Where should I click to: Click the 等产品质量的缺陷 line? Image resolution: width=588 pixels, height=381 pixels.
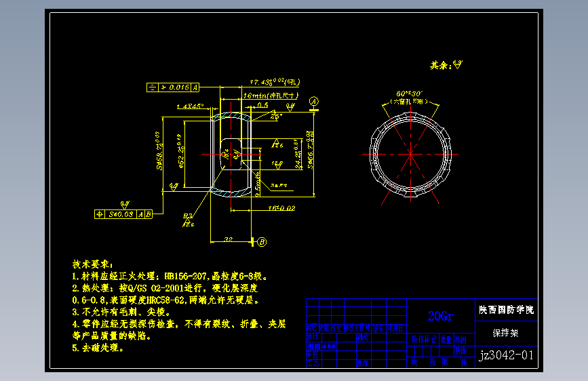[x=111, y=336]
